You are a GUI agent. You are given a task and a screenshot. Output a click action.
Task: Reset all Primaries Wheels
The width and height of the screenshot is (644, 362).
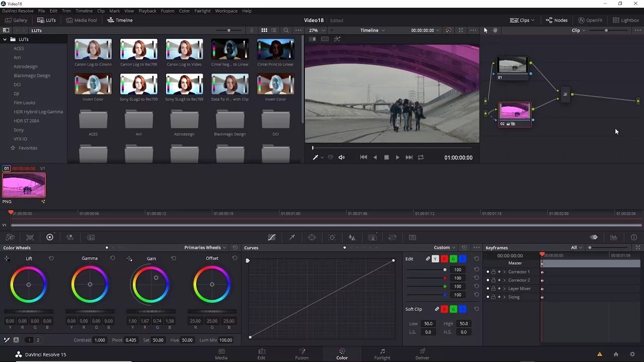point(235,247)
